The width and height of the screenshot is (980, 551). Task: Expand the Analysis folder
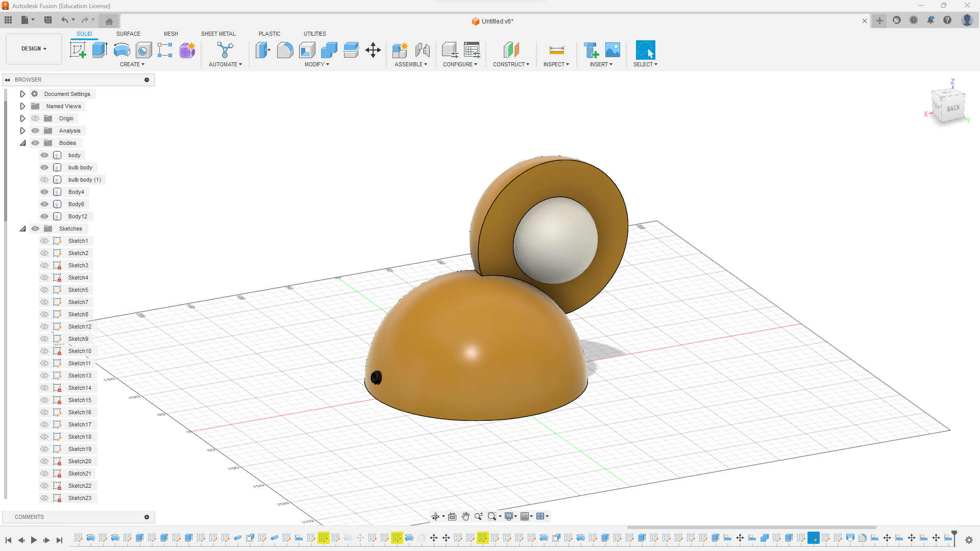click(x=22, y=131)
